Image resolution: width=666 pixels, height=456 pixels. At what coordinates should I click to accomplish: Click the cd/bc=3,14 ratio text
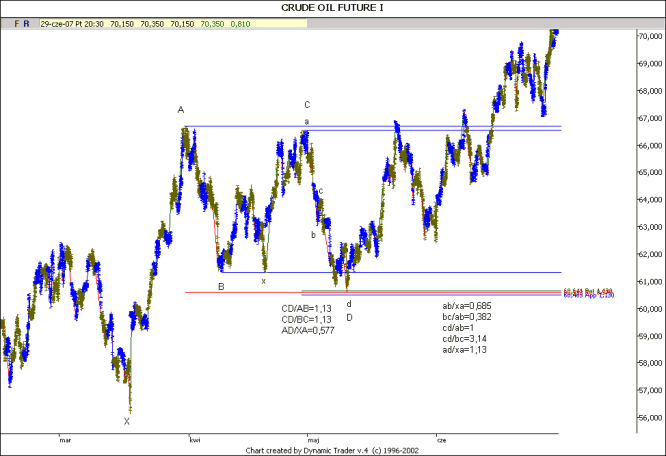(x=466, y=341)
